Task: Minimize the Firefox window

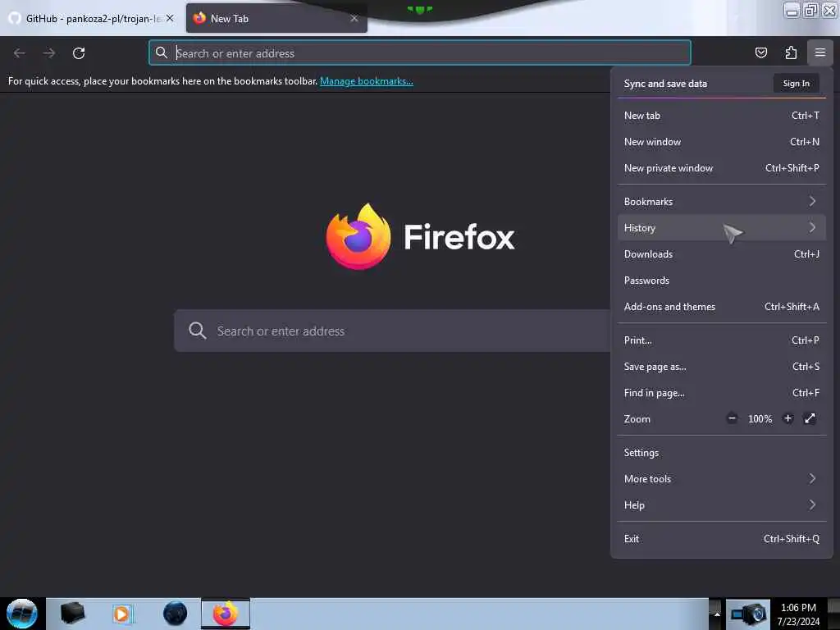Action: click(792, 10)
